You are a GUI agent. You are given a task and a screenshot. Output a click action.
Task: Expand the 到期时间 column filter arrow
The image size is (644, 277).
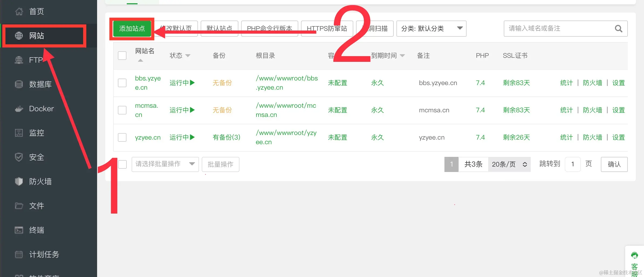pos(402,56)
